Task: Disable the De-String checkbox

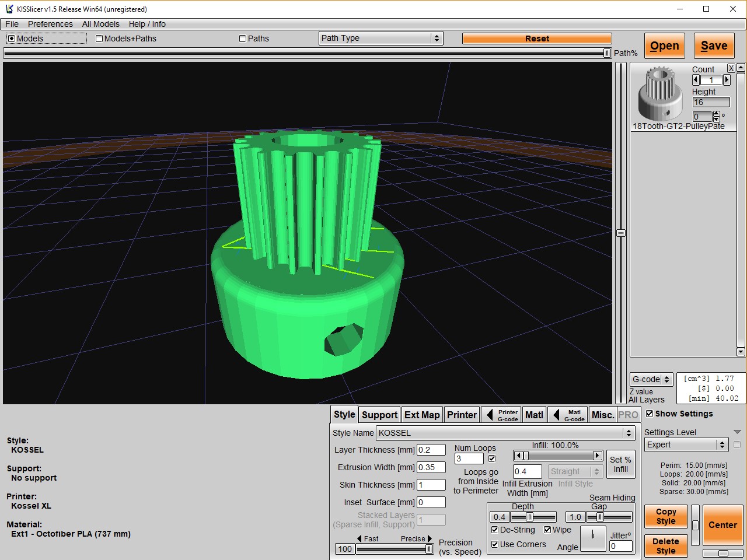Action: click(x=495, y=530)
